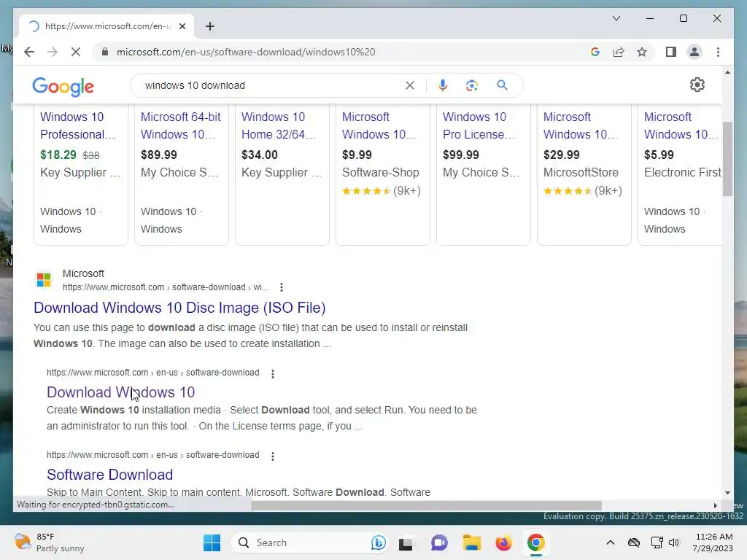This screenshot has width=747, height=560.
Task: Go back to the previous page
Action: pyautogui.click(x=29, y=52)
